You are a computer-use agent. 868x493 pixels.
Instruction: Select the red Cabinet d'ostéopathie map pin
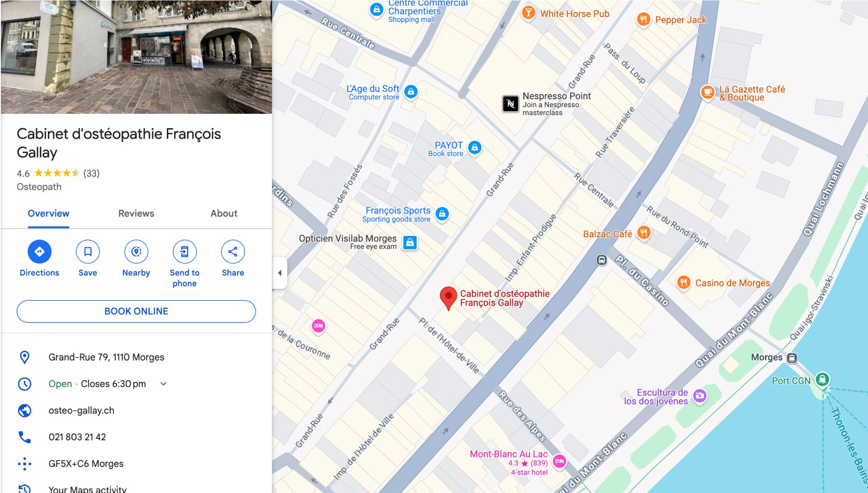[448, 298]
